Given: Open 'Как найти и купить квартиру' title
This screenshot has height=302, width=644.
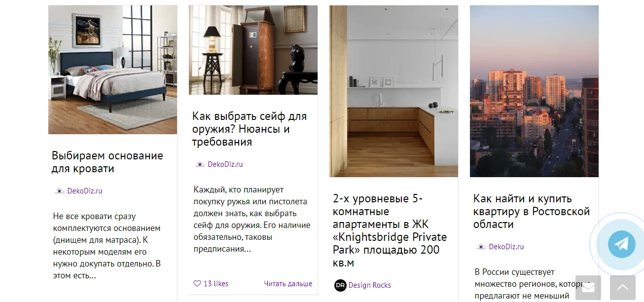Looking at the screenshot, I should point(532,211).
